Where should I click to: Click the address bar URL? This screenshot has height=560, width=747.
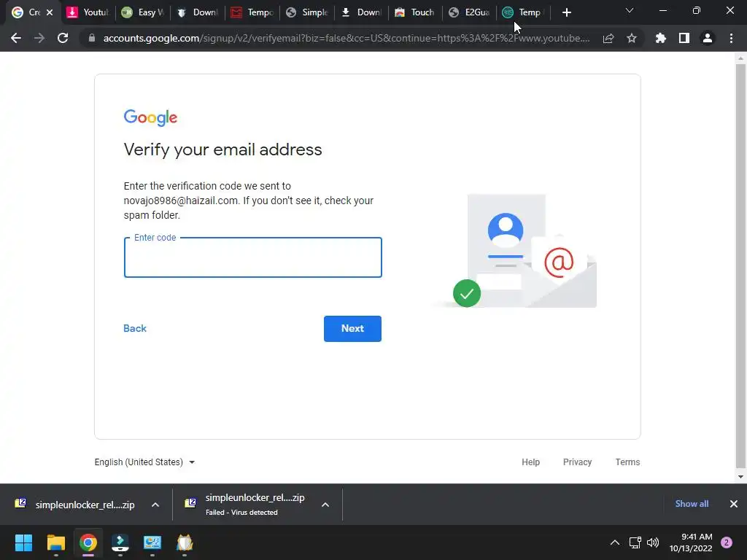[347, 38]
